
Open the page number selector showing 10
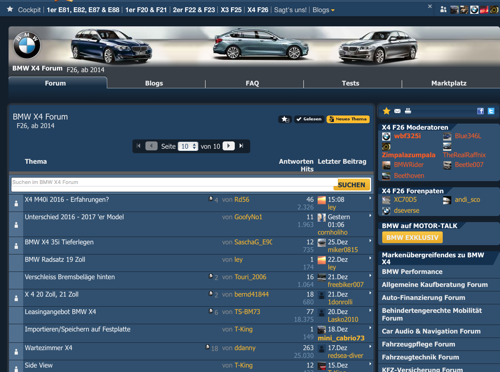[x=188, y=146]
